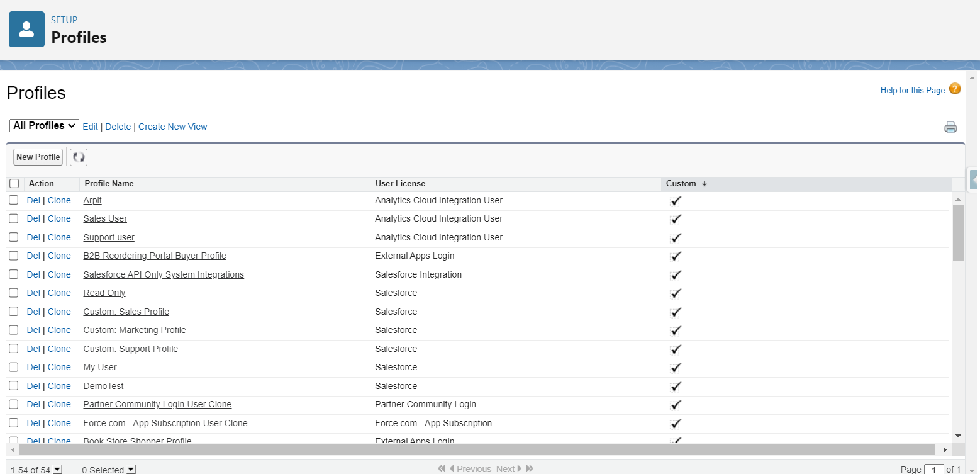The width and height of the screenshot is (980, 474).
Task: Open the 0 Selected dropdown
Action: coord(130,469)
